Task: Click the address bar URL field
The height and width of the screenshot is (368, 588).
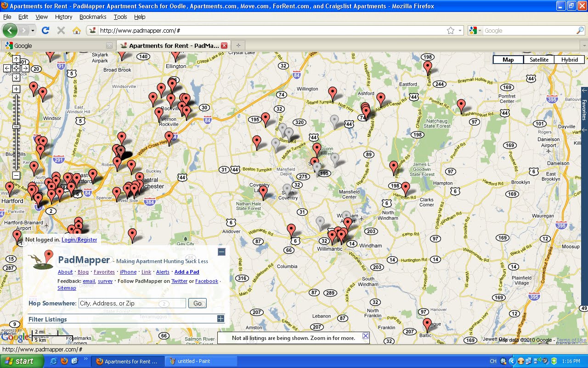Action: point(271,30)
